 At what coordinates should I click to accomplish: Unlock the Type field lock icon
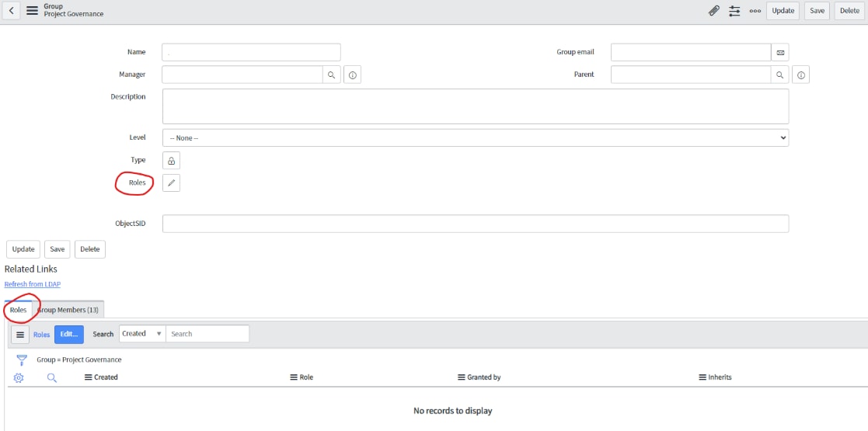coord(171,161)
